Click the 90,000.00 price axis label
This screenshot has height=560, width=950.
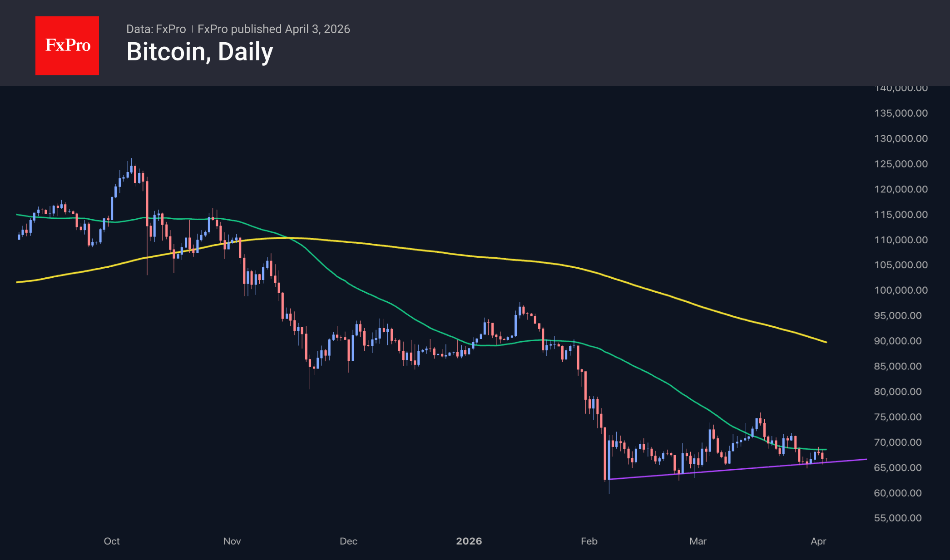pyautogui.click(x=898, y=341)
